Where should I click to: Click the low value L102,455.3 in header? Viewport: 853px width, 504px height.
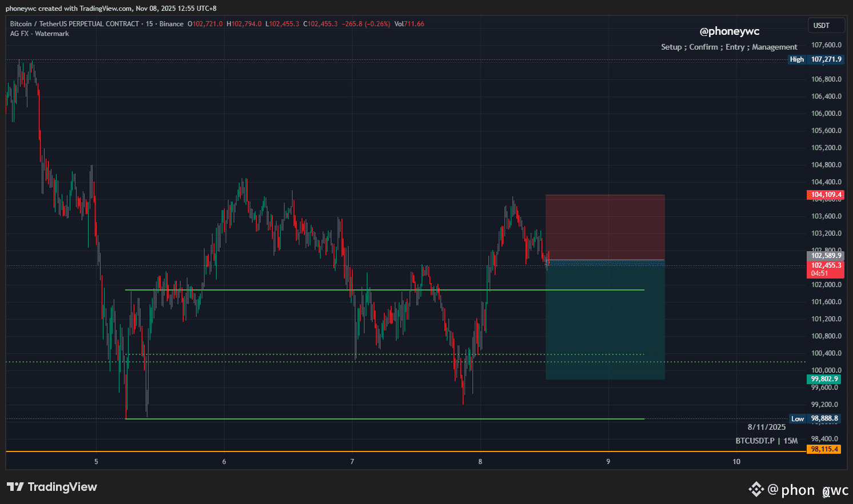coord(282,24)
